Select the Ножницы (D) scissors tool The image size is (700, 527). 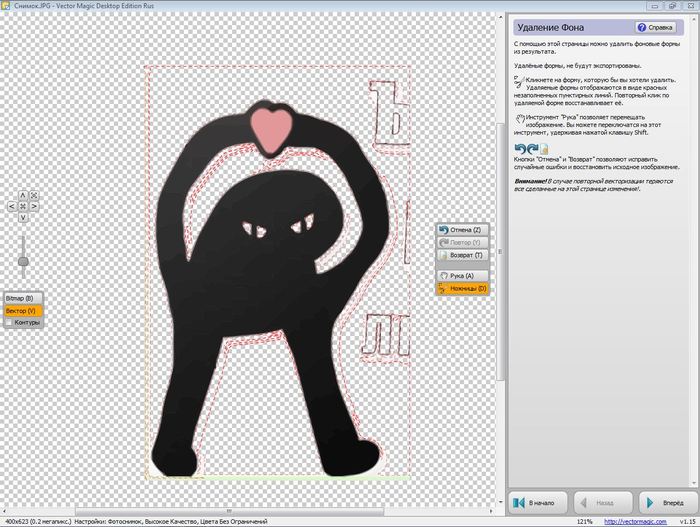[x=462, y=289]
